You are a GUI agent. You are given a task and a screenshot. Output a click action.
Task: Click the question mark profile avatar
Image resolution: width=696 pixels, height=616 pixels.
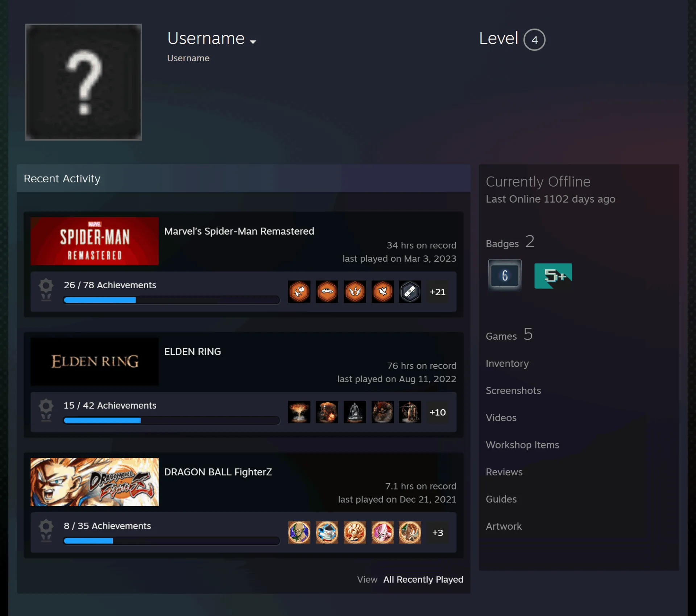click(x=83, y=82)
